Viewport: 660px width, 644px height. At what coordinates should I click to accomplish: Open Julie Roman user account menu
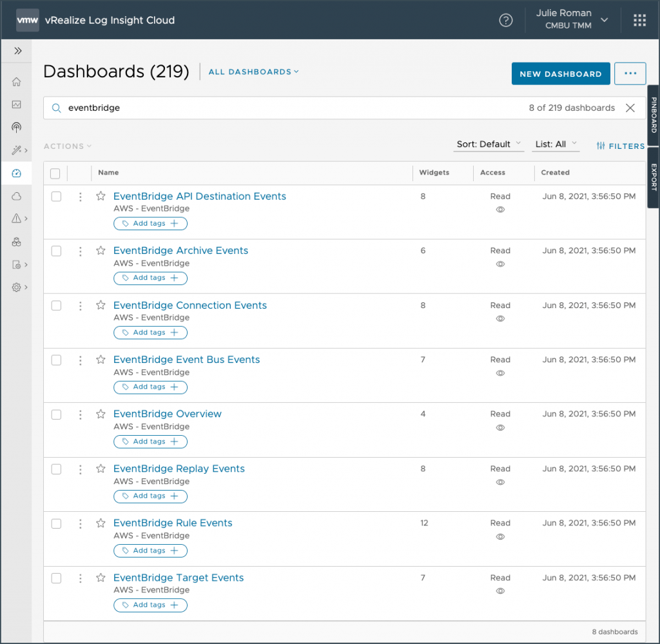pyautogui.click(x=572, y=19)
